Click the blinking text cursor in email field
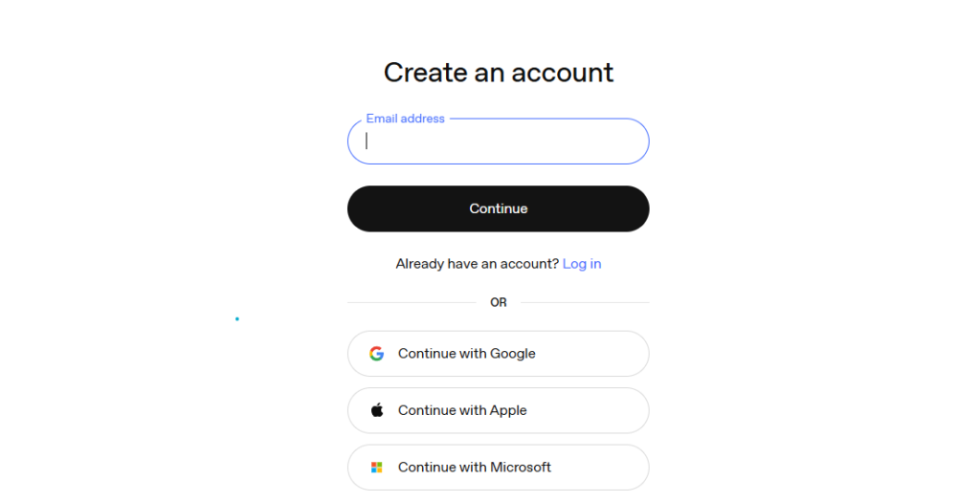 pyautogui.click(x=367, y=142)
